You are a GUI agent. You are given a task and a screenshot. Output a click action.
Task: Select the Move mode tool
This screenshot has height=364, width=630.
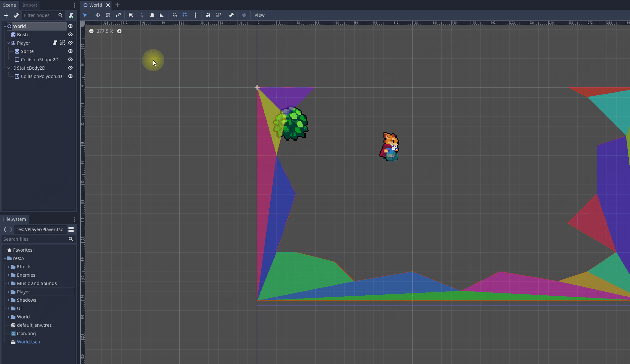tap(98, 15)
